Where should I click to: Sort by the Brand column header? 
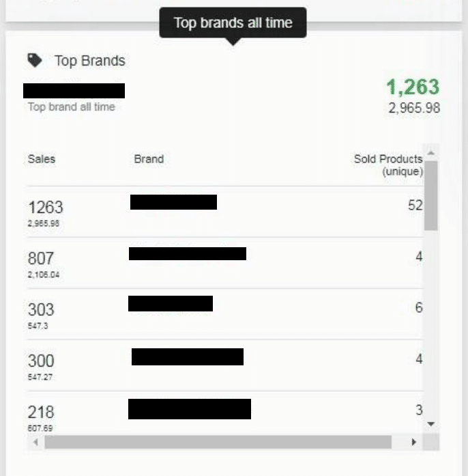pyautogui.click(x=149, y=158)
